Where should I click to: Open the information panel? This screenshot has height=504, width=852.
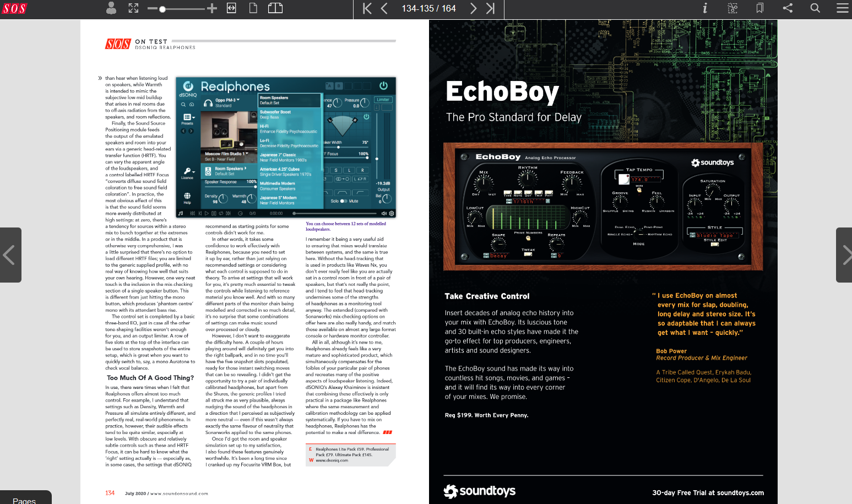coord(705,8)
